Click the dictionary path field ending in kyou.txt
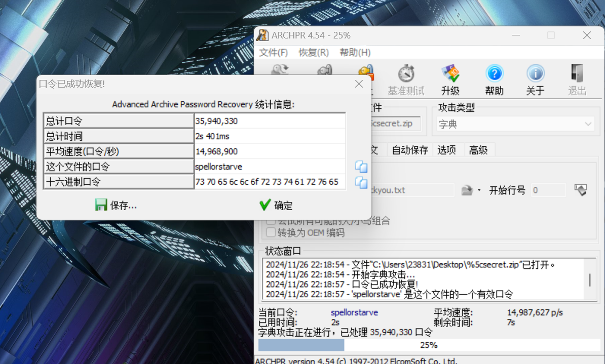605x364 pixels. pyautogui.click(x=412, y=190)
